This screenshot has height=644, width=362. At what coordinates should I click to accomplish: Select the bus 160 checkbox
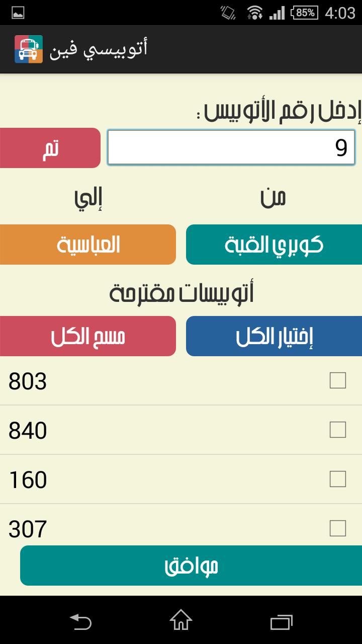[338, 479]
